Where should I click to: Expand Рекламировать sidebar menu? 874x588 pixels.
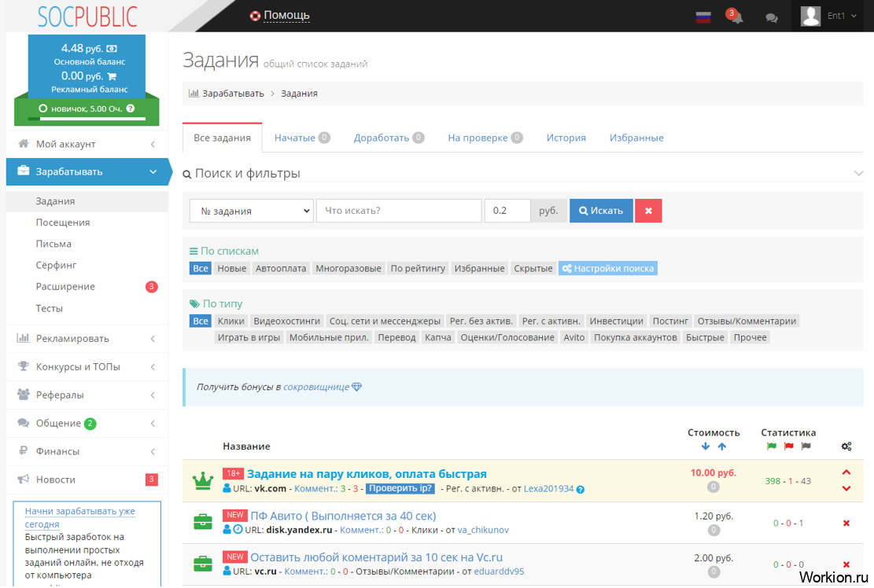[87, 339]
